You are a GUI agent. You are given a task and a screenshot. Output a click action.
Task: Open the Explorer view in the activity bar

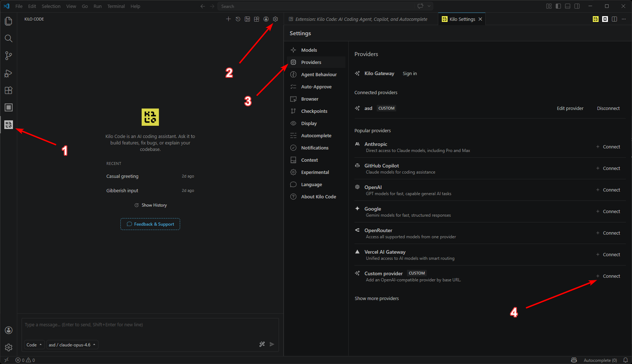(x=9, y=21)
